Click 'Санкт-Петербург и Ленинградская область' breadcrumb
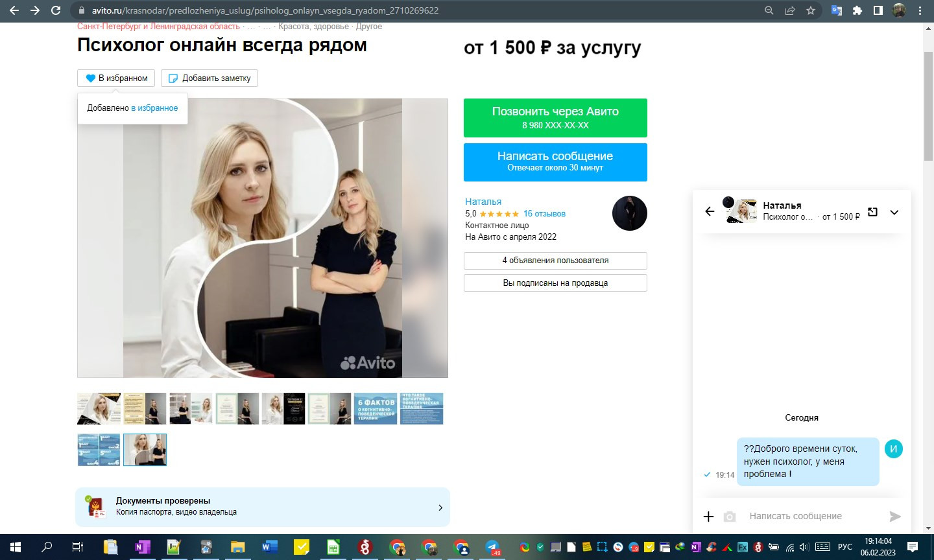934x560 pixels. pos(158,27)
